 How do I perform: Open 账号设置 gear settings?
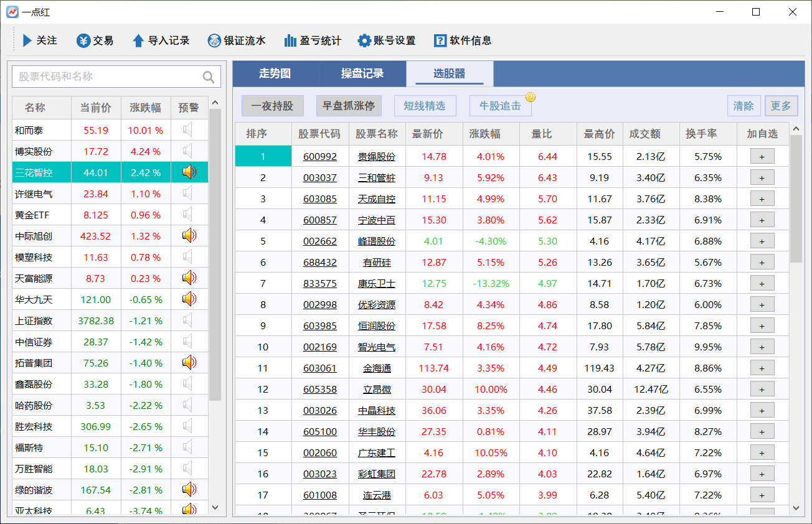click(364, 40)
